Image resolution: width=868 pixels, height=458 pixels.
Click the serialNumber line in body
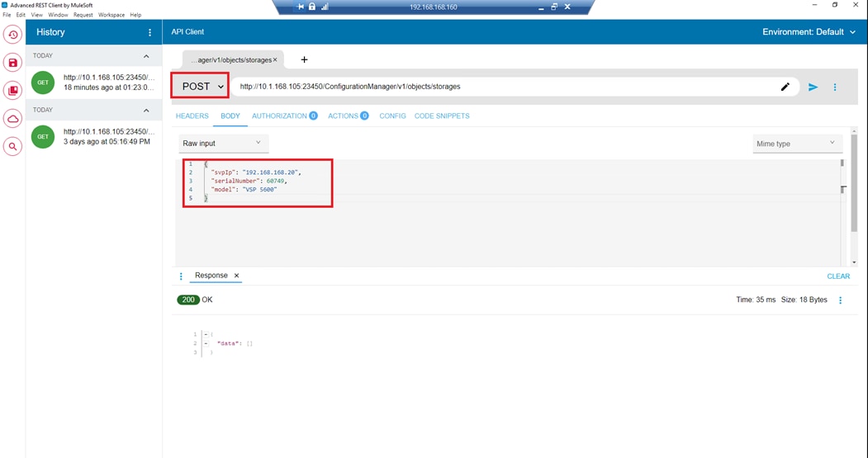pyautogui.click(x=249, y=181)
